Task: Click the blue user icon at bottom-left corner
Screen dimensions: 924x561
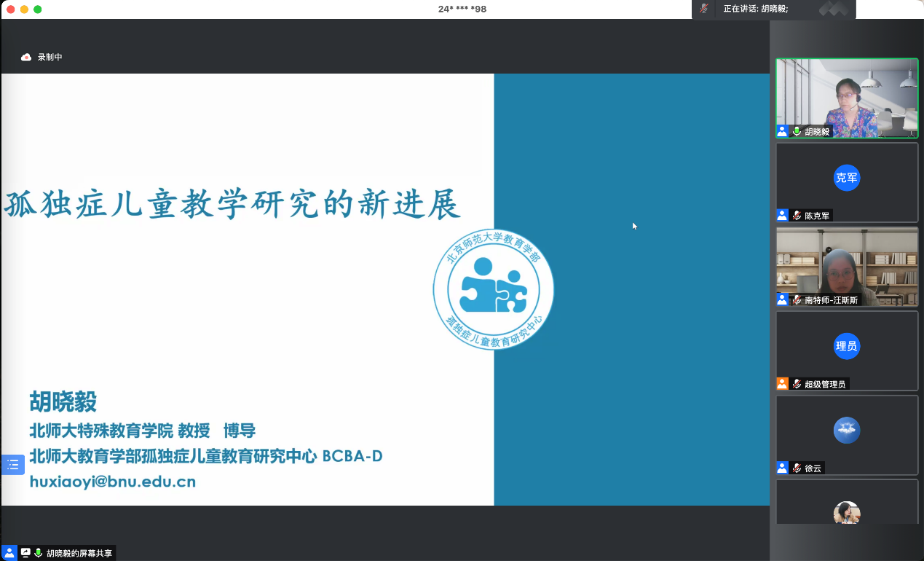Action: tap(9, 553)
